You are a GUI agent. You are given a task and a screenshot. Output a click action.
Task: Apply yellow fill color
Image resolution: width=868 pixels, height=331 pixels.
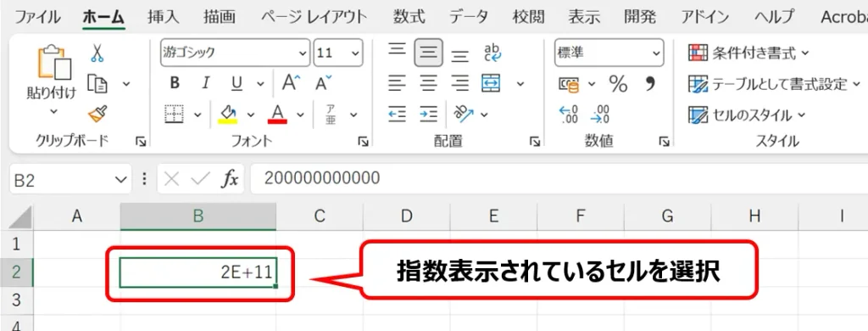click(227, 114)
